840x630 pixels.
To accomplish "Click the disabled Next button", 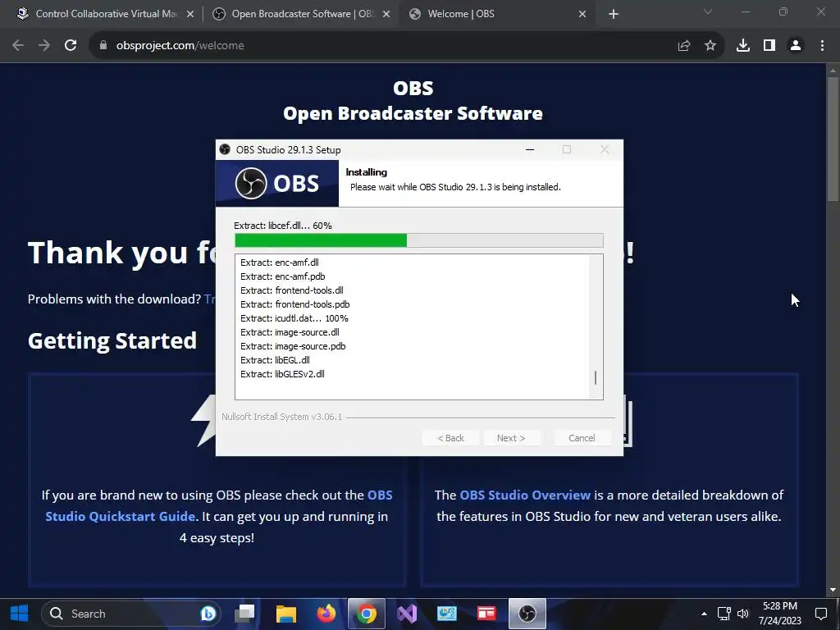I will (x=511, y=438).
